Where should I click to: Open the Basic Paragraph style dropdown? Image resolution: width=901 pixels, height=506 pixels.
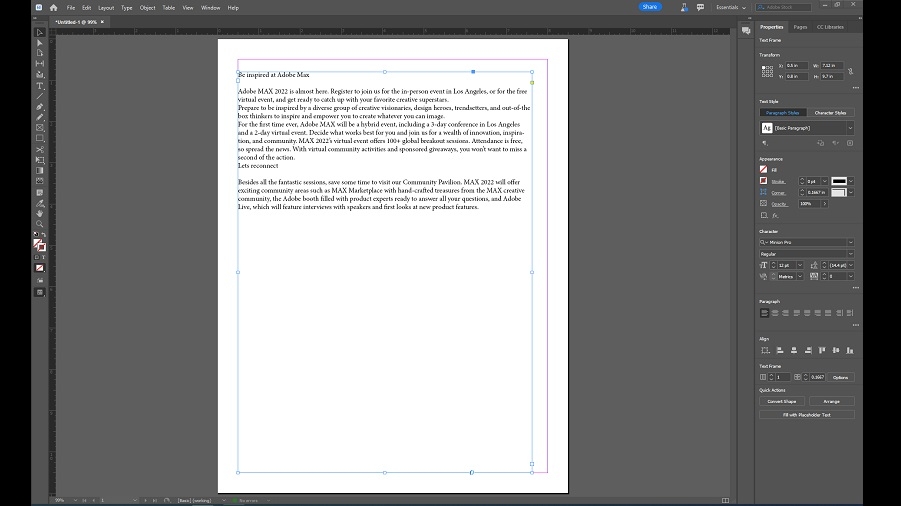[x=850, y=128]
